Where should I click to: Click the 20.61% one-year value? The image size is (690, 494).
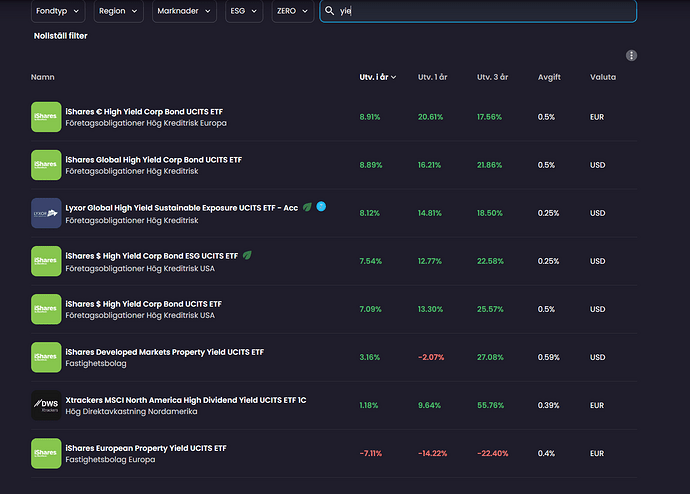430,117
